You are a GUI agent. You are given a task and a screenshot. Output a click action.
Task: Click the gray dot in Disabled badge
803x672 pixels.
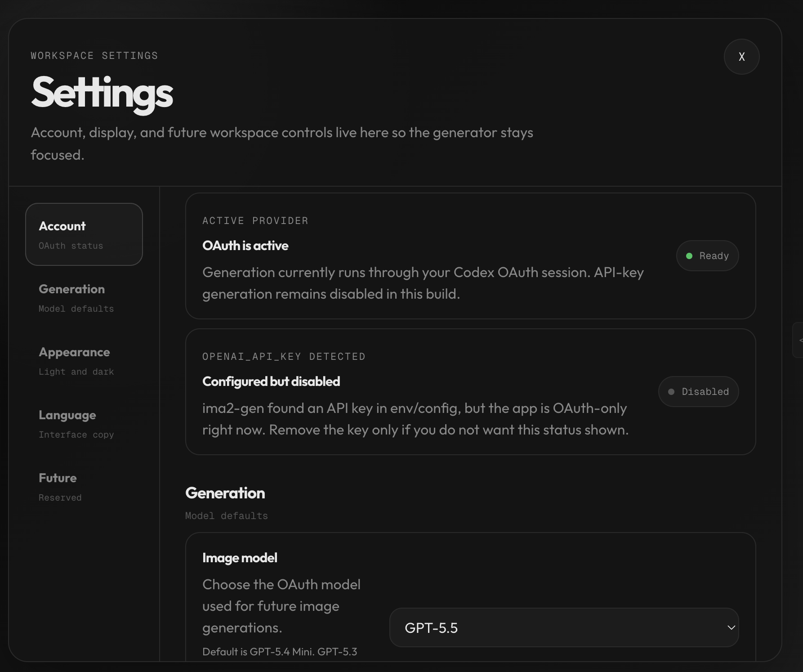point(671,392)
